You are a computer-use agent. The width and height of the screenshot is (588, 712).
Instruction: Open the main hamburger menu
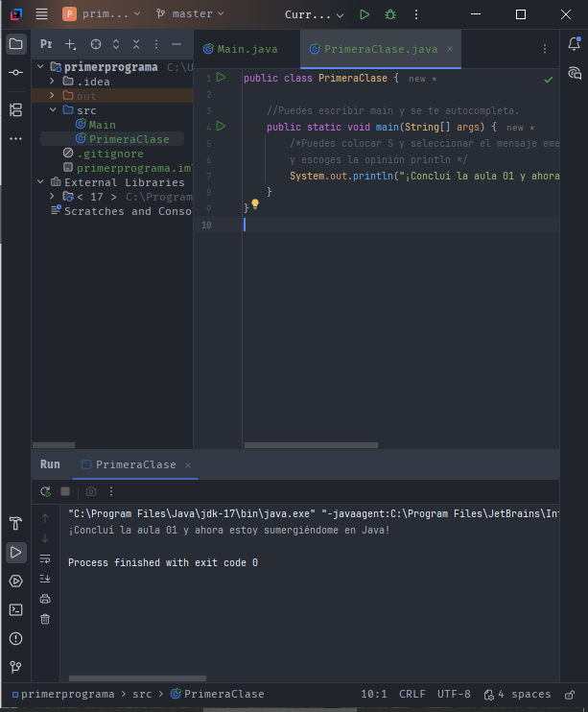point(41,14)
